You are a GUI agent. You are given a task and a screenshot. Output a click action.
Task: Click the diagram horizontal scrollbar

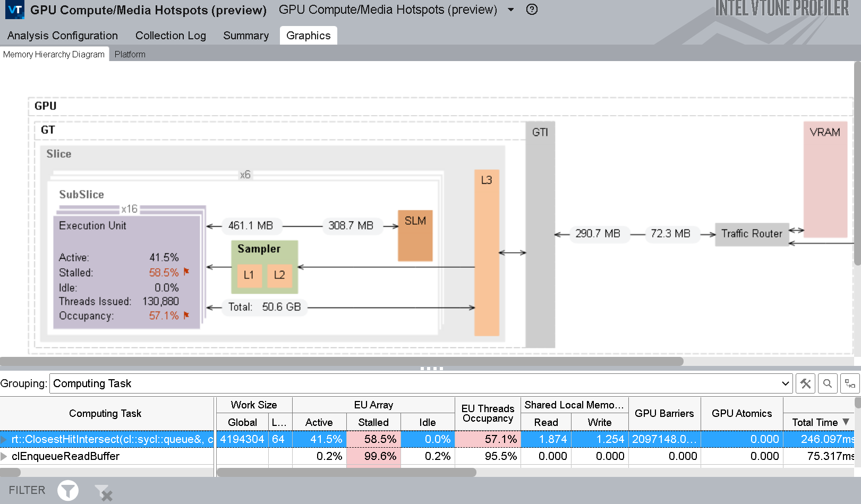pyautogui.click(x=342, y=362)
